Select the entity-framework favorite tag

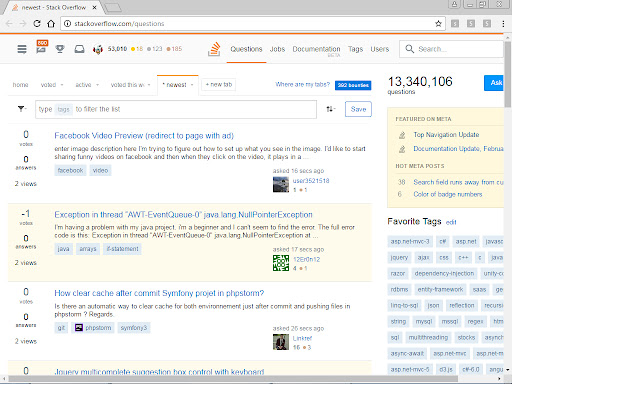[440, 289]
